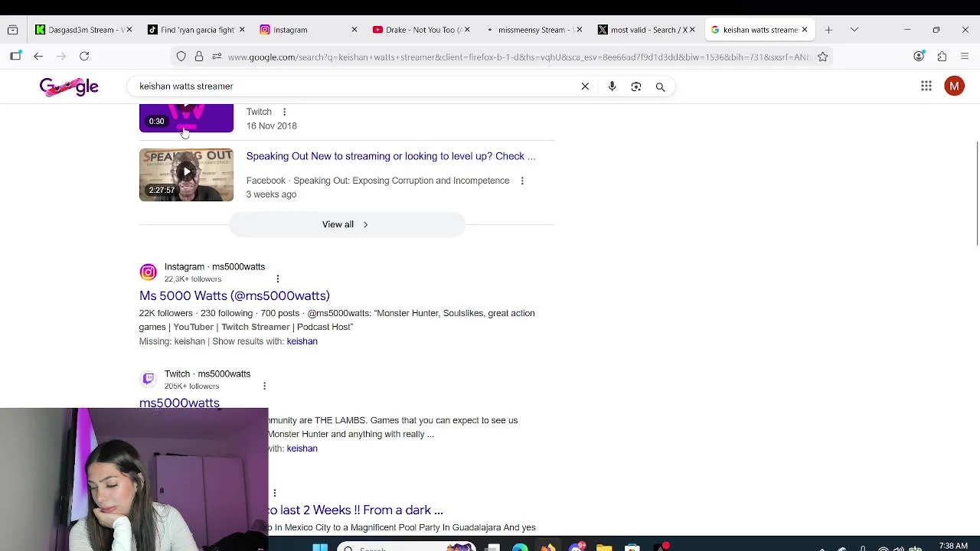Click the tracking protection shield icon
The height and width of the screenshot is (551, 980).
tap(181, 57)
